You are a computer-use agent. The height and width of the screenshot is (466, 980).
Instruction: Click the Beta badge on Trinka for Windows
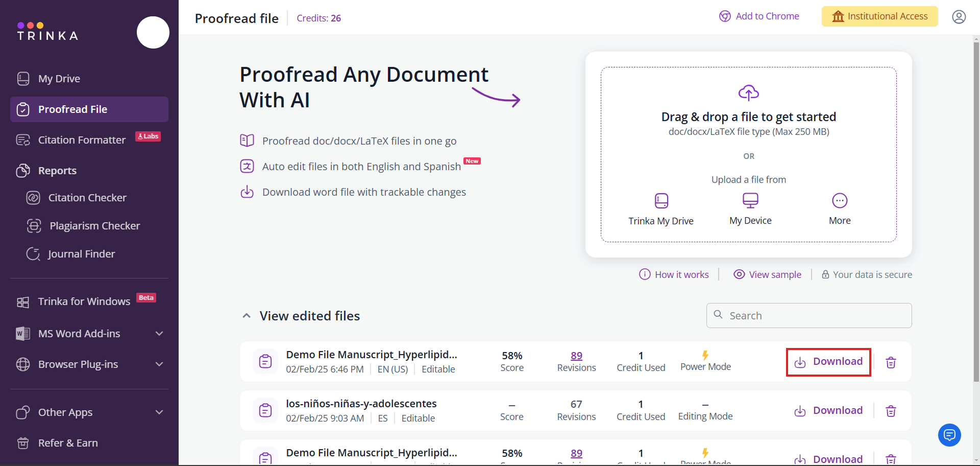point(146,298)
